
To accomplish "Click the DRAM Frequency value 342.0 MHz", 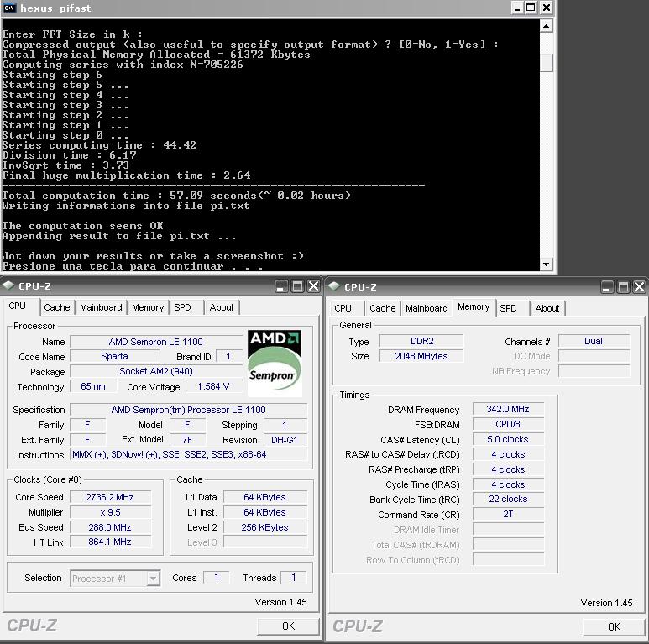I will (x=508, y=409).
